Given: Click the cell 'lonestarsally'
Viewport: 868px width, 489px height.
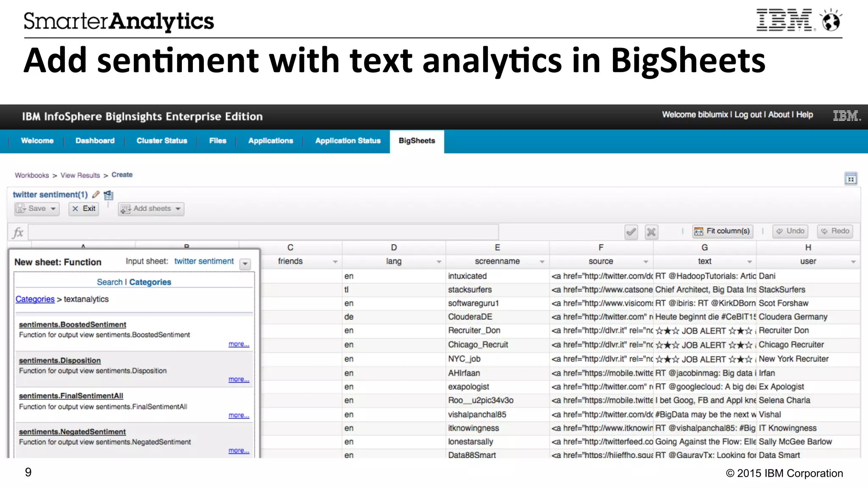Looking at the screenshot, I should pyautogui.click(x=497, y=441).
